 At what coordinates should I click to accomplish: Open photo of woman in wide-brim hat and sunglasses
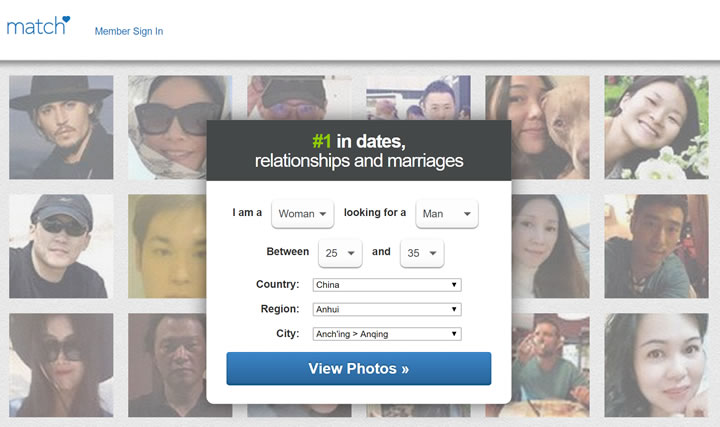61,365
